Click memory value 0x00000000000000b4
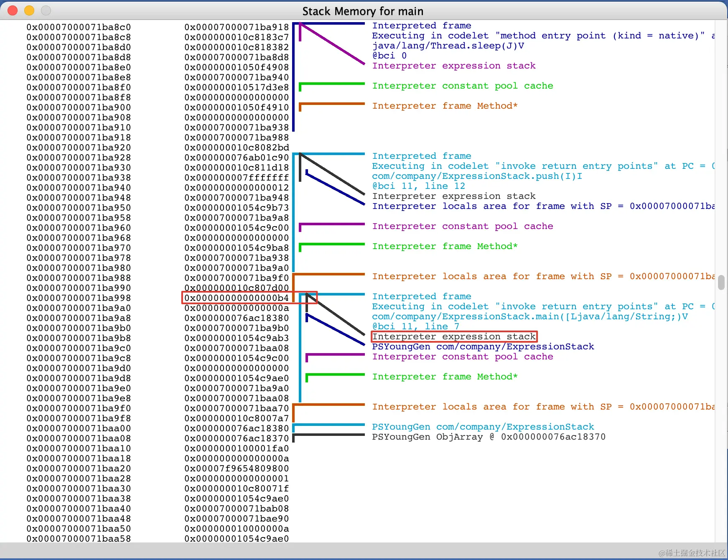This screenshot has width=728, height=560. pyautogui.click(x=237, y=298)
